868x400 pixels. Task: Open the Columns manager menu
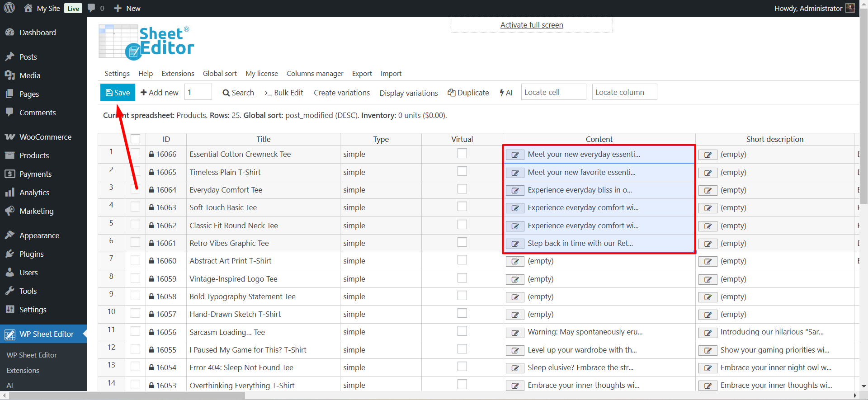315,74
